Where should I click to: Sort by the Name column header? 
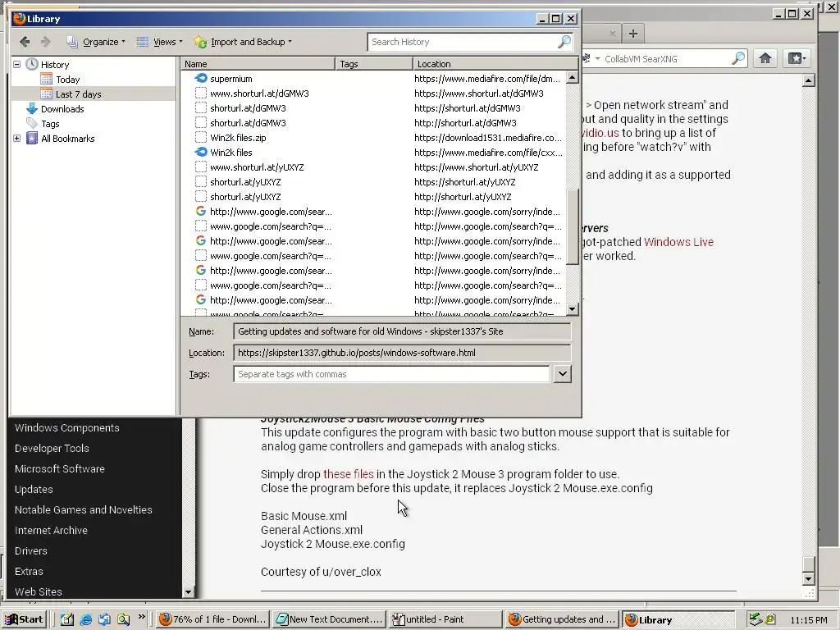(x=258, y=64)
